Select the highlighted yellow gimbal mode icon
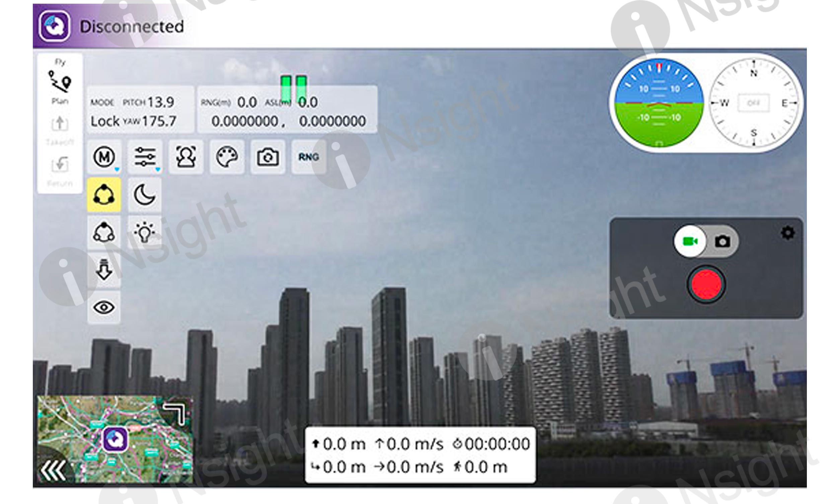Screen dimensions: 837x504 pos(103,194)
